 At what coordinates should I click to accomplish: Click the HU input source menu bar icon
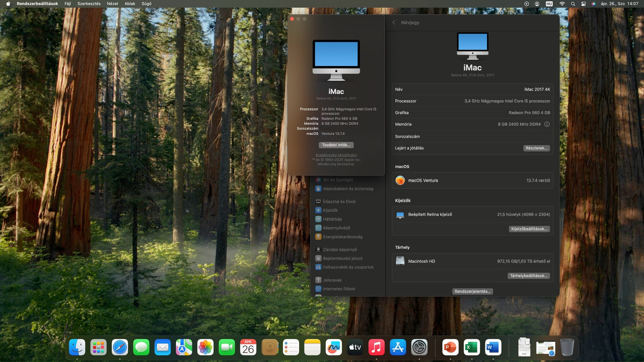pyautogui.click(x=549, y=4)
